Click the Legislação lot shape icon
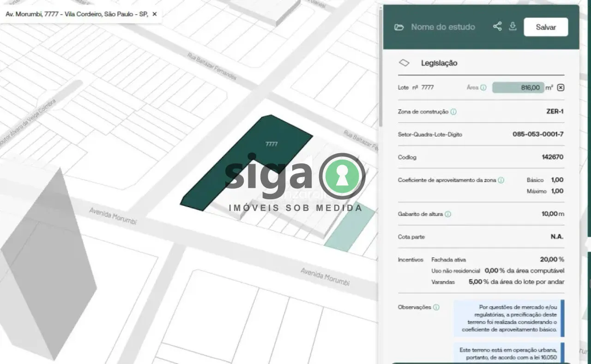Viewport: 591px width, 364px height. pyautogui.click(x=404, y=63)
